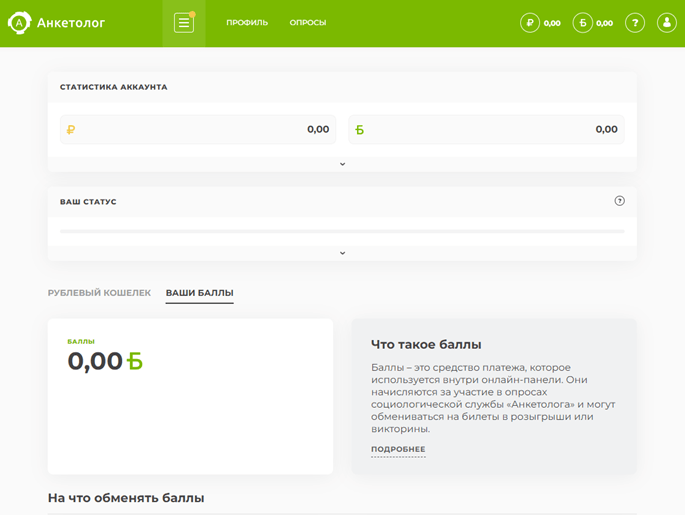Switch to the Рублевый кошелек tab
Screen dimensions: 685x516
pos(99,293)
